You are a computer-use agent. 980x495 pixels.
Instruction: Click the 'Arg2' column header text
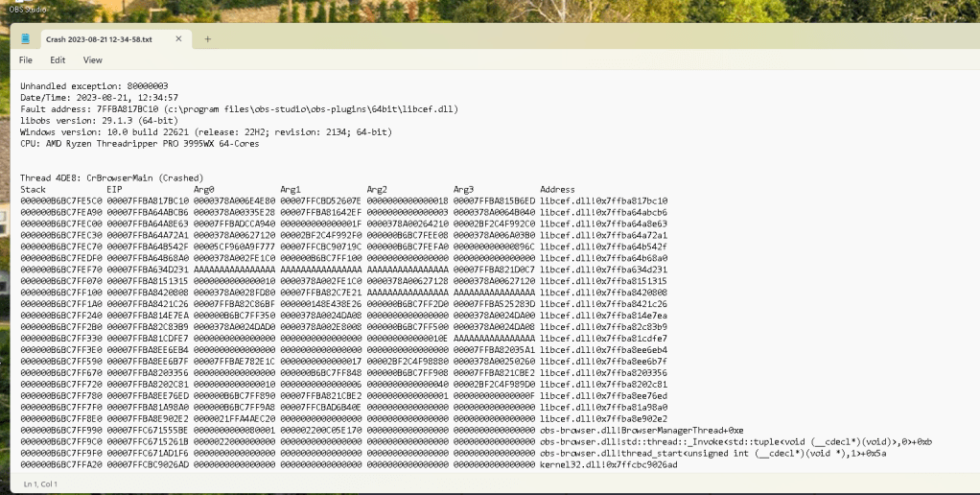pos(377,189)
